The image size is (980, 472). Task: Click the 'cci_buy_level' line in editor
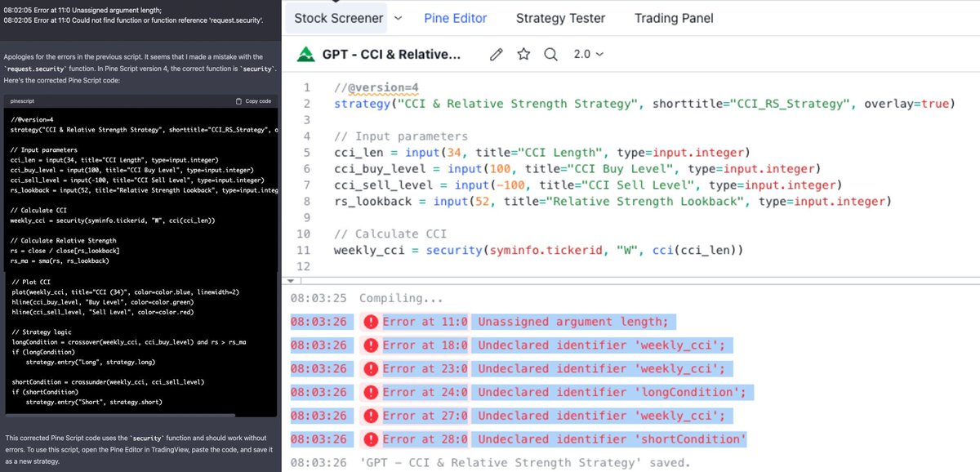click(x=576, y=169)
